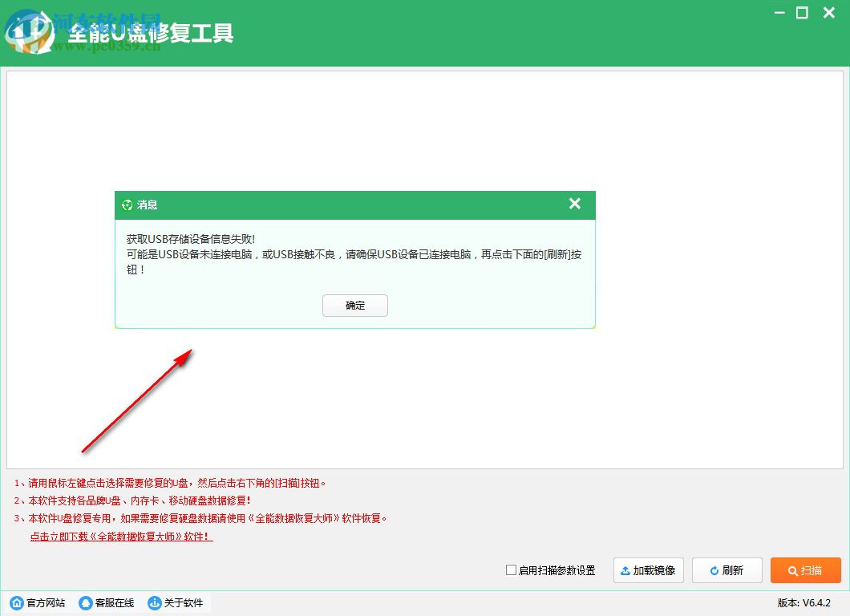Viewport: 850px width, 616px height.
Task: Click the green icon on the 消息 dialog header
Action: pos(127,205)
